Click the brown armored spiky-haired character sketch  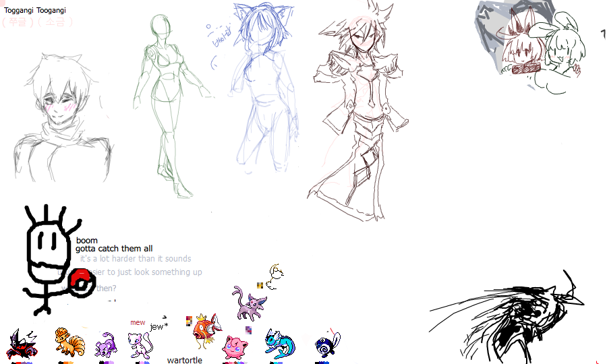point(358,112)
